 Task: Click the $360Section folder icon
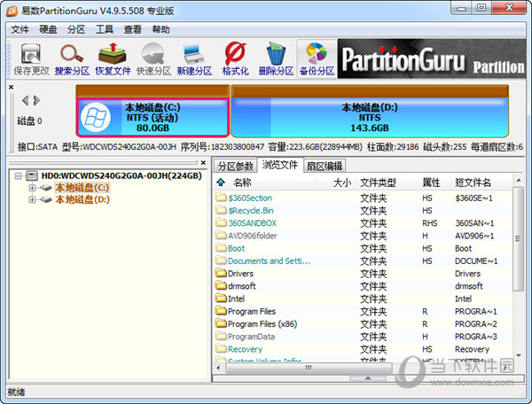click(x=221, y=198)
